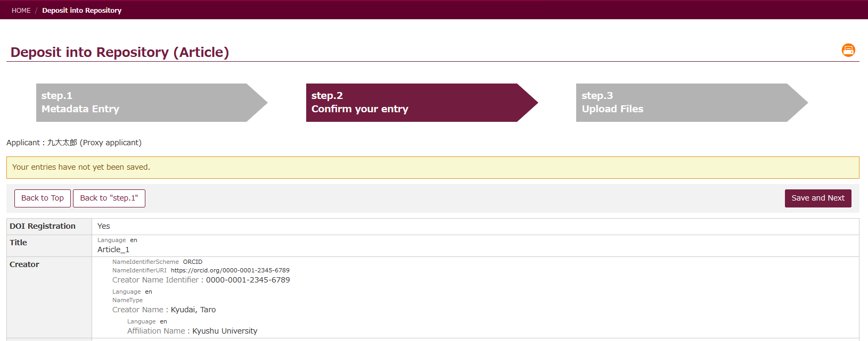
Task: Click the Save and Next button
Action: point(817,198)
